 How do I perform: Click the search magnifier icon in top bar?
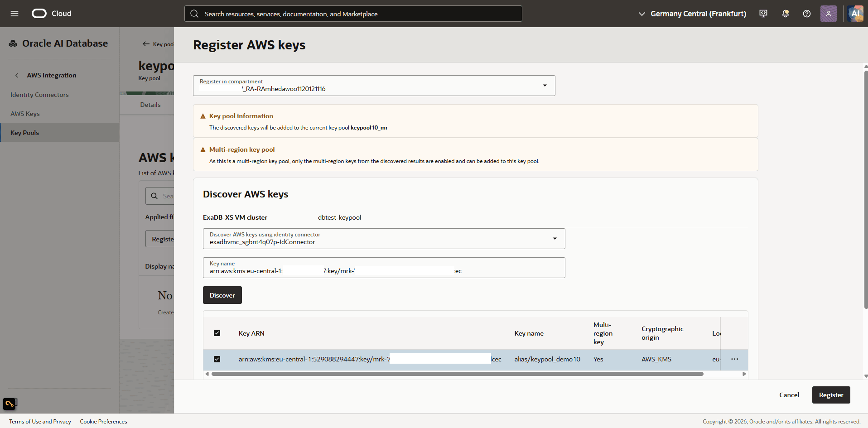point(194,14)
